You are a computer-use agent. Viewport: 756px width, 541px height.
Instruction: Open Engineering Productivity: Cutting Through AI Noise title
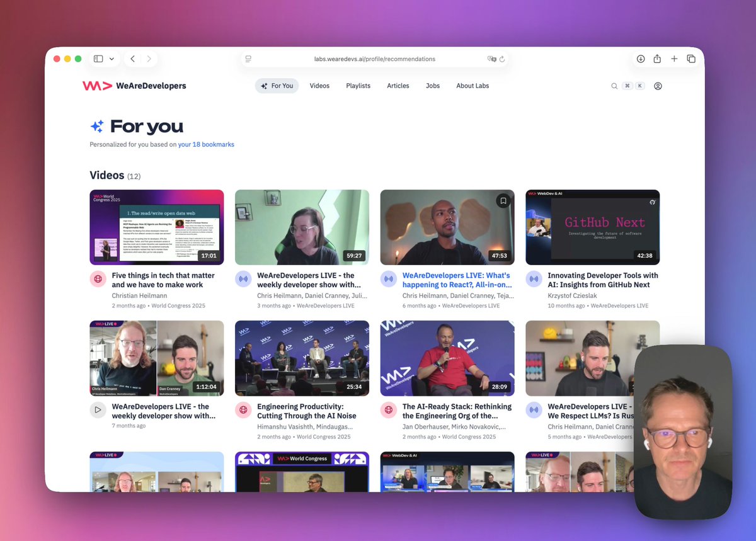(x=307, y=411)
